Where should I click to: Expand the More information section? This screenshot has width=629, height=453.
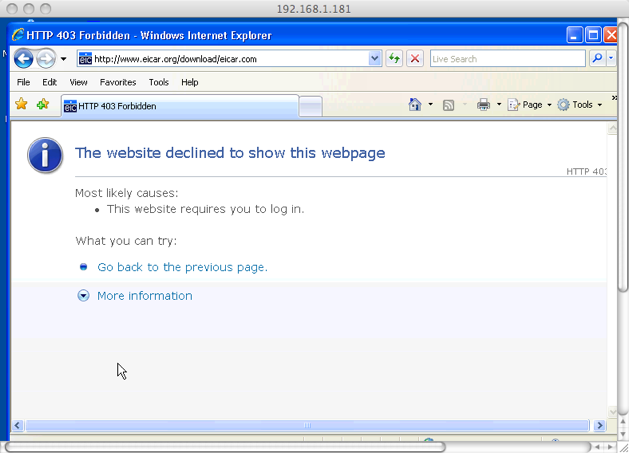[83, 296]
